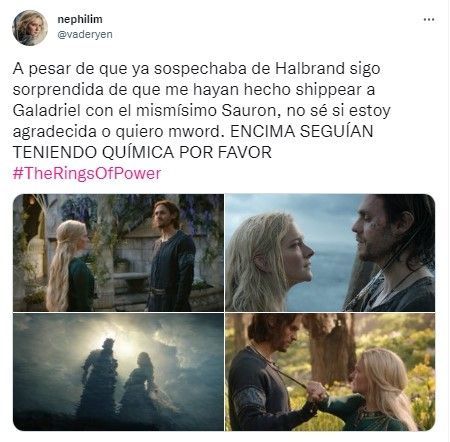Viewport: 450px width, 442px height.
Task: Open the forest hand-holding scene image
Action: [x=330, y=372]
